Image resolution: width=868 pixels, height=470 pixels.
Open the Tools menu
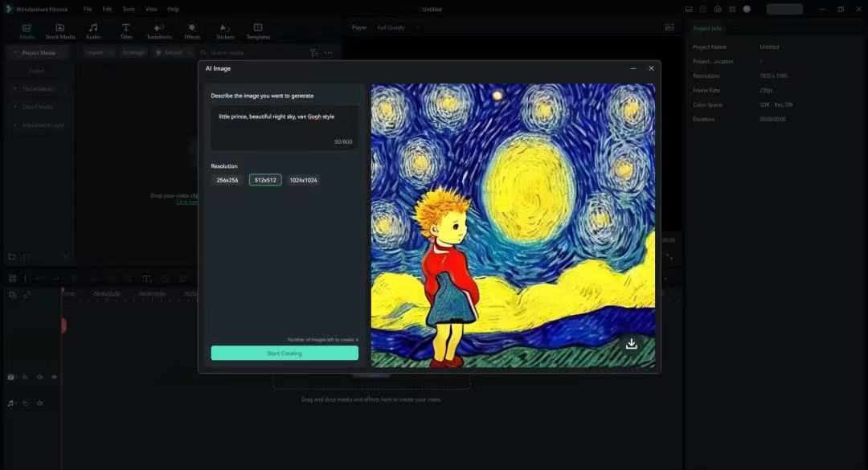(129, 9)
